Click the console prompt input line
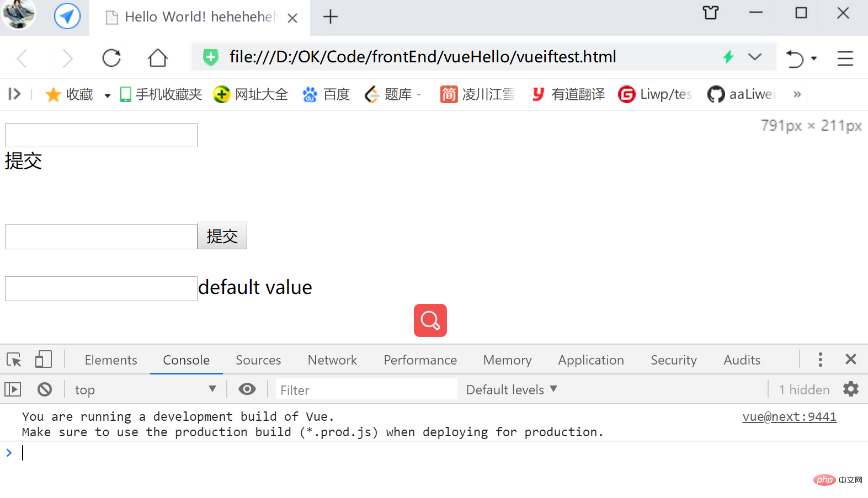Screen dimensions: 868x498 (434, 453)
